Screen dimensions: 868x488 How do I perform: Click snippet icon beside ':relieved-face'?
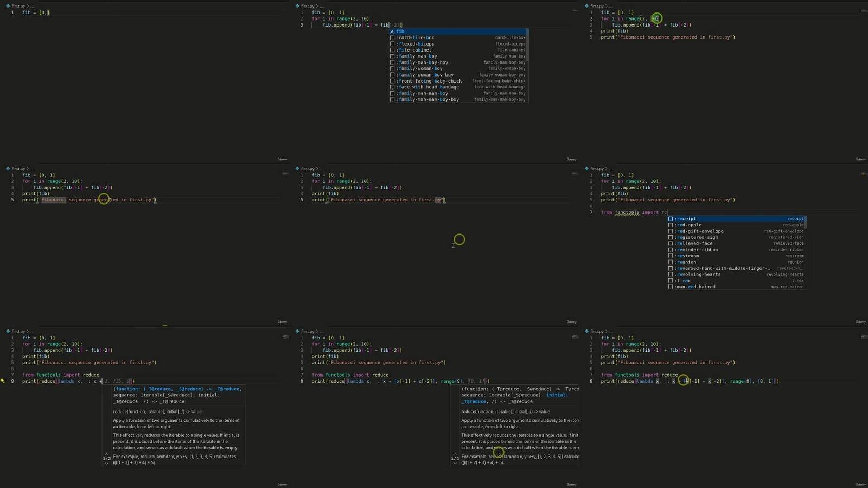click(x=671, y=243)
